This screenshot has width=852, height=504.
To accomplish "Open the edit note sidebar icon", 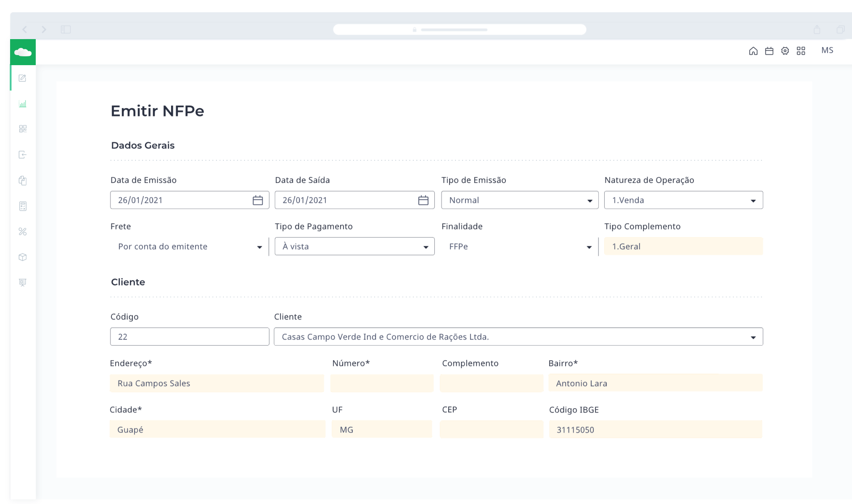I will pos(23,78).
